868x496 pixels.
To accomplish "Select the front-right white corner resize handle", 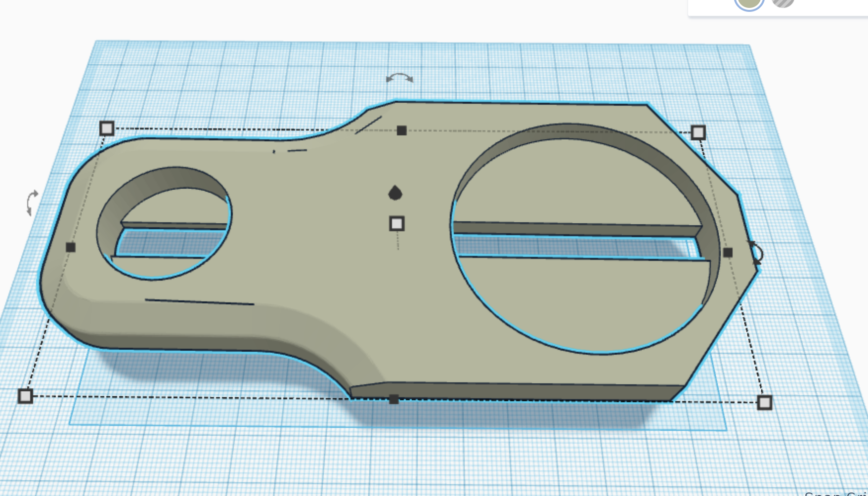I will (x=764, y=403).
